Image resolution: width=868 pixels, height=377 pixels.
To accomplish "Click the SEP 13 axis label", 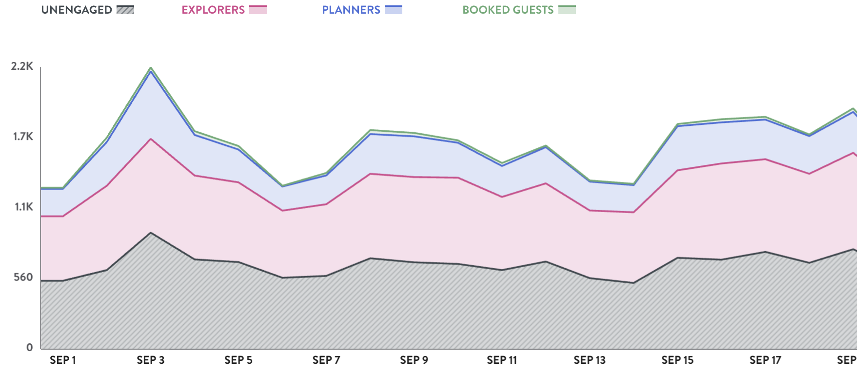I will click(x=590, y=360).
